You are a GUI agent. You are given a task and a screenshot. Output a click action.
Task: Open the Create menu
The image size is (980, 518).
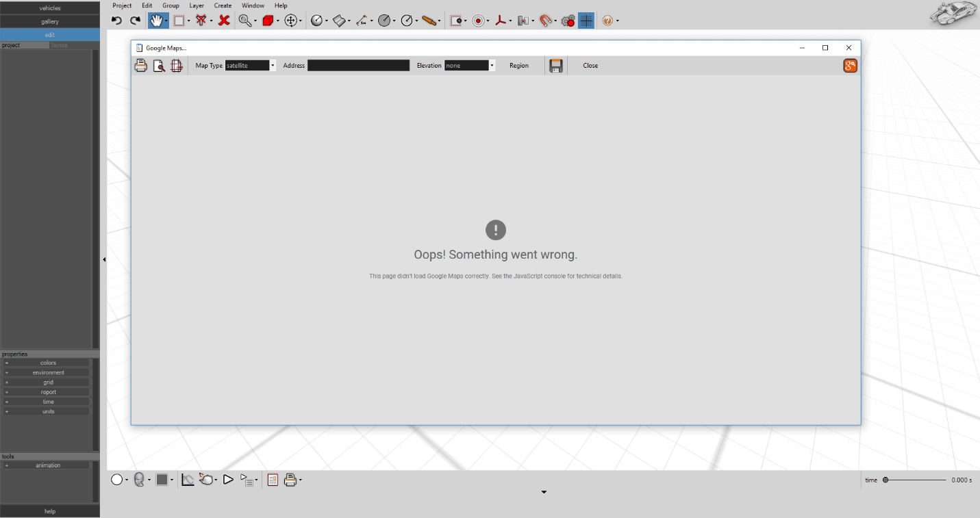click(x=223, y=5)
